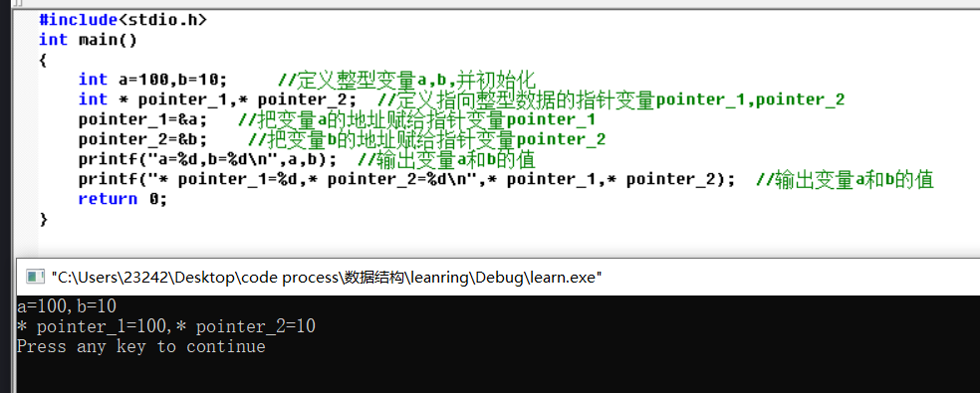980x393 pixels.
Task: Click the '//输出变量a和b的值' comment after second printf
Action: pos(845,179)
